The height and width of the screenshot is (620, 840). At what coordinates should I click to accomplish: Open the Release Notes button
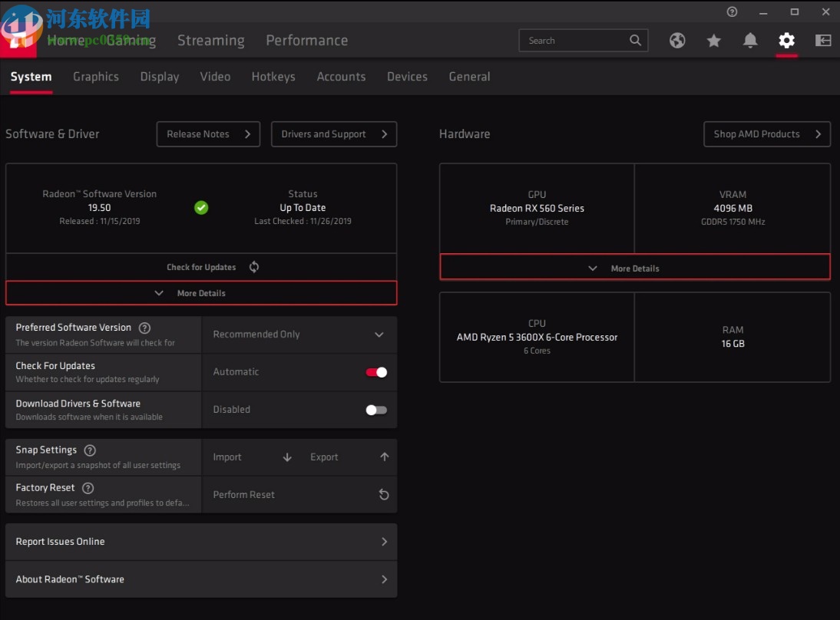tap(208, 134)
